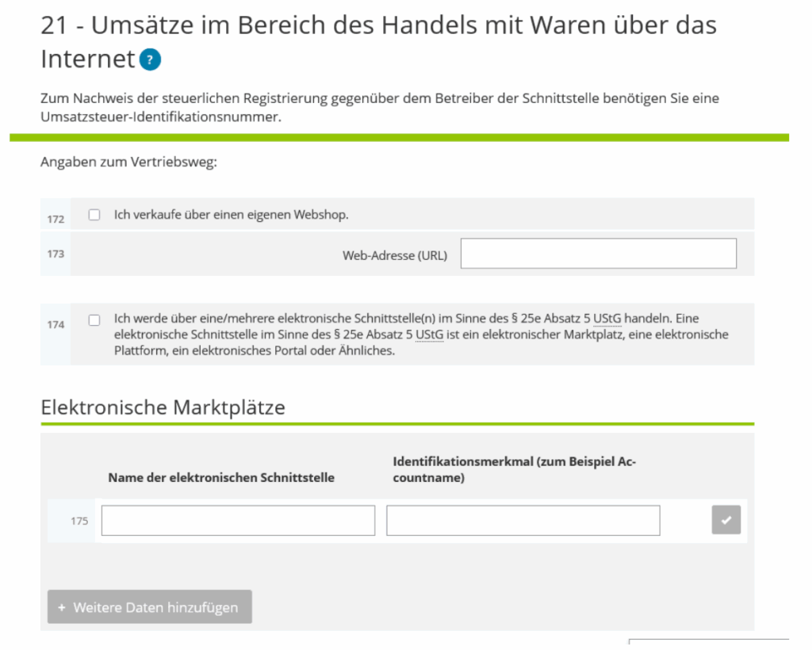Screen dimensions: 812x650
Task: Select row number 172
Action: coord(56,219)
